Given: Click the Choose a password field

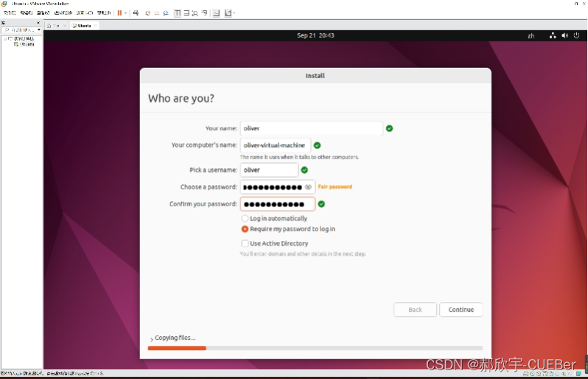Looking at the screenshot, I should click(x=278, y=187).
